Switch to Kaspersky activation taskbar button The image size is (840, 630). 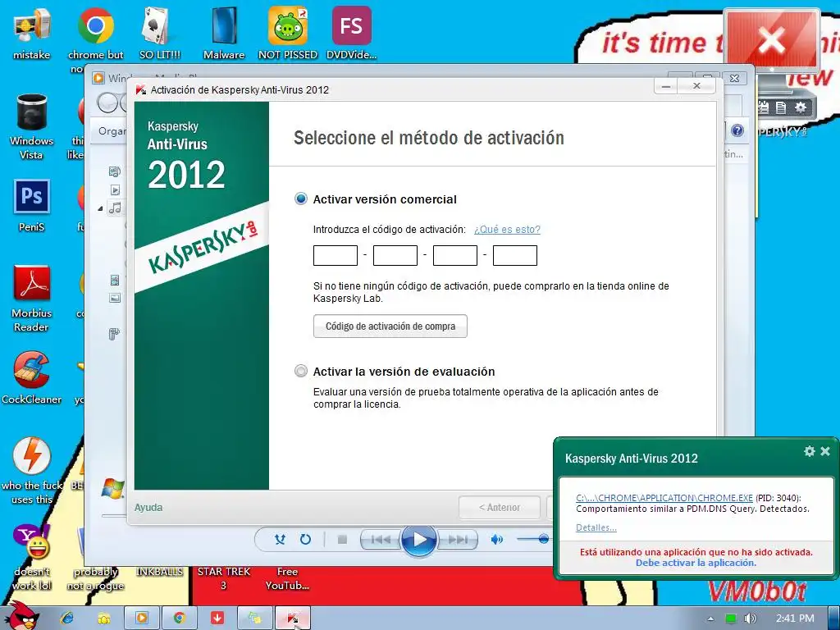(x=292, y=619)
